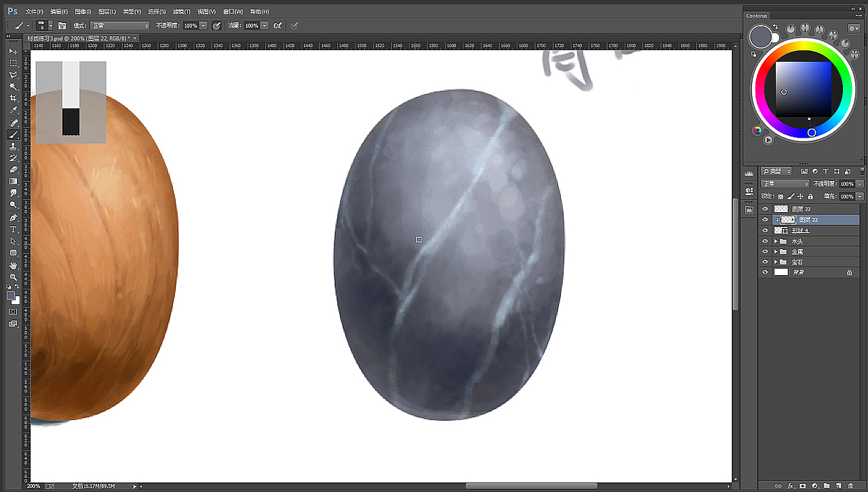Select the Clone Stamp tool

point(13,146)
